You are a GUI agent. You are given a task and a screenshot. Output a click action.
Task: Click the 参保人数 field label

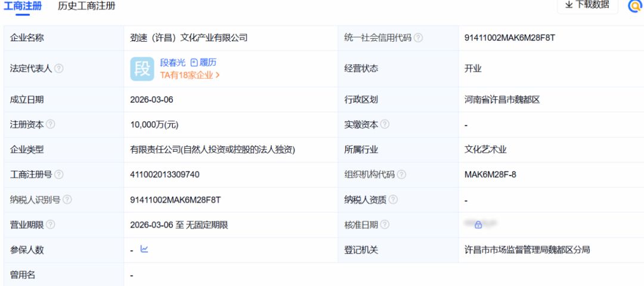click(27, 250)
